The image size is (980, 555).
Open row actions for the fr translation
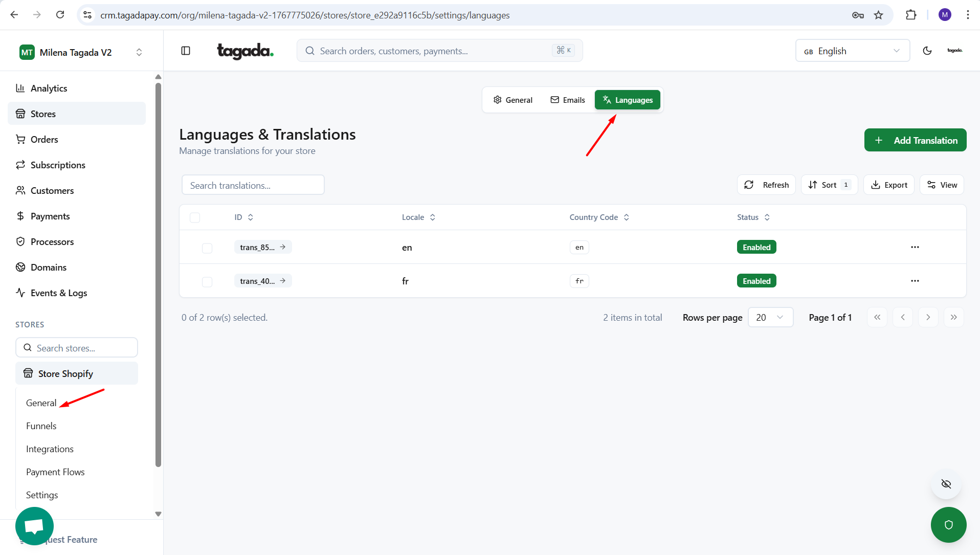915,281
